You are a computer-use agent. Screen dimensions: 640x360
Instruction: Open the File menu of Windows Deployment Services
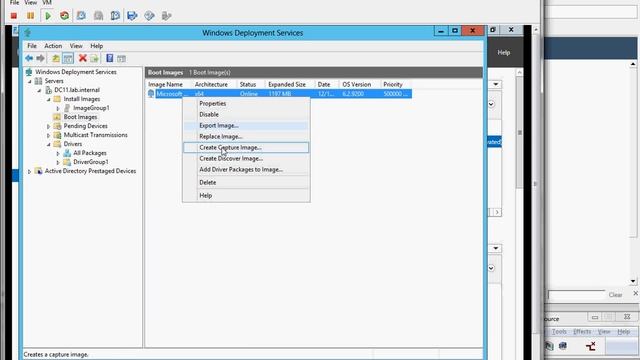(32, 46)
